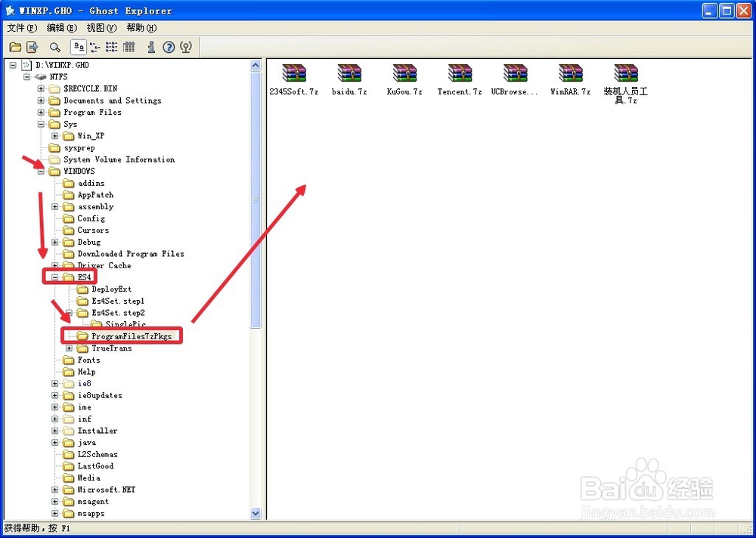Click the image properties info icon
Screen dimensions: 756x538
pos(151,47)
